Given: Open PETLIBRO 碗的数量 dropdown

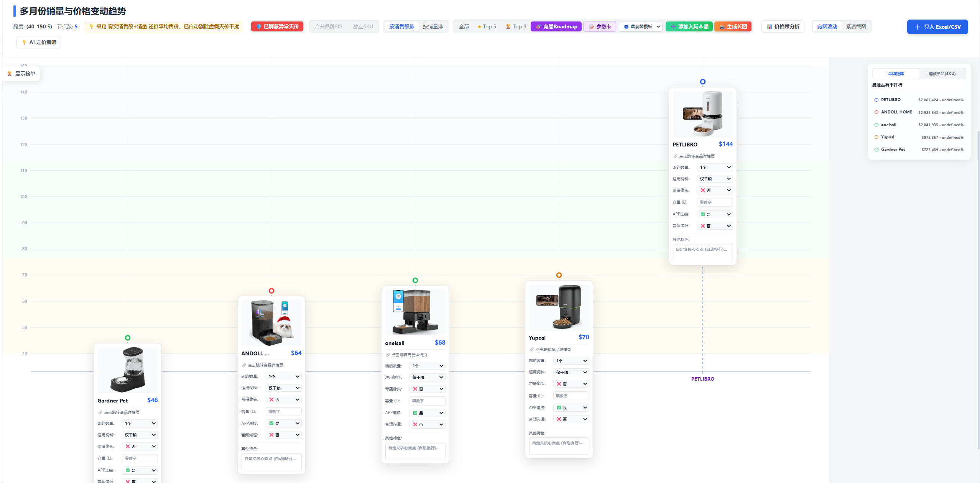Looking at the screenshot, I should click(x=715, y=168).
